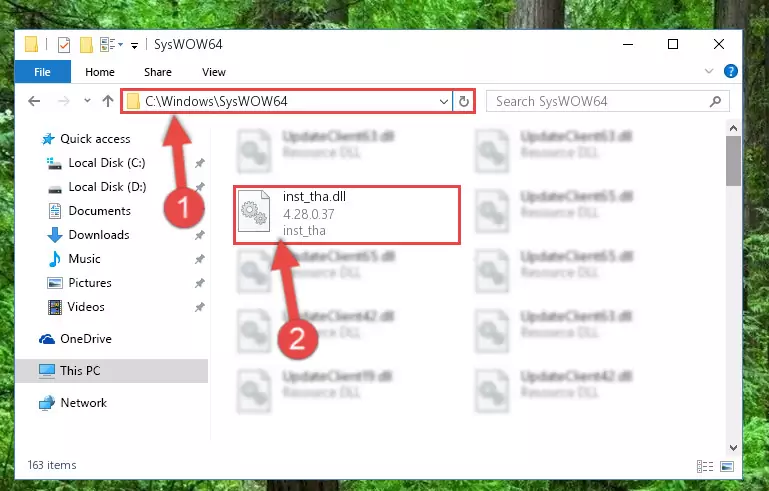This screenshot has width=769, height=491.
Task: Click the pin icon next to Downloads
Action: coord(200,235)
